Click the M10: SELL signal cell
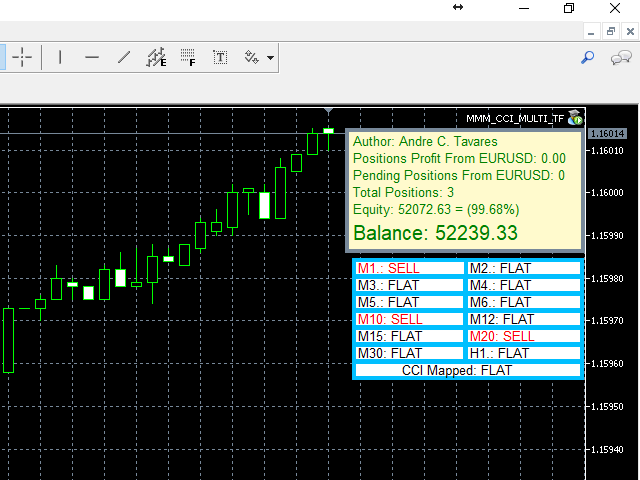Screen dimensions: 640x480 pyautogui.click(x=409, y=319)
